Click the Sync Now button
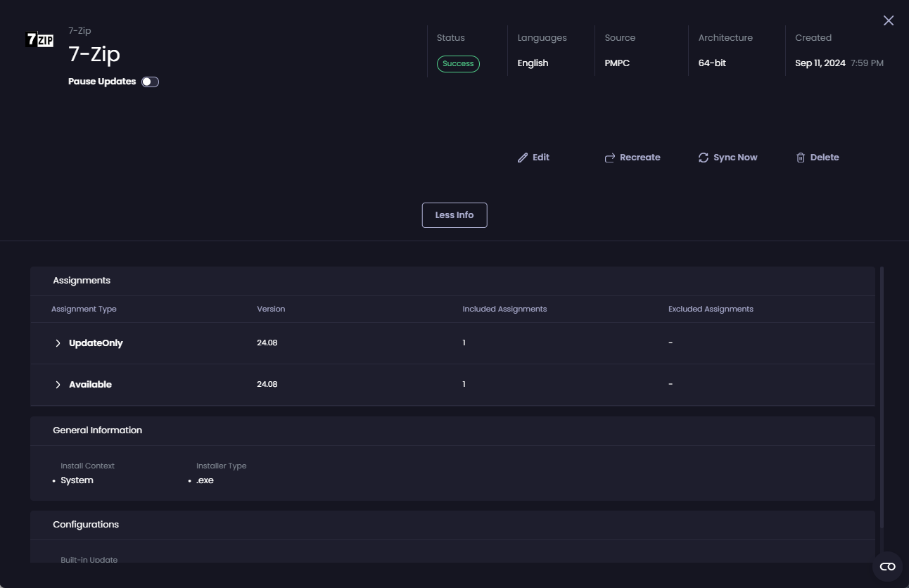Image resolution: width=909 pixels, height=588 pixels. (728, 158)
